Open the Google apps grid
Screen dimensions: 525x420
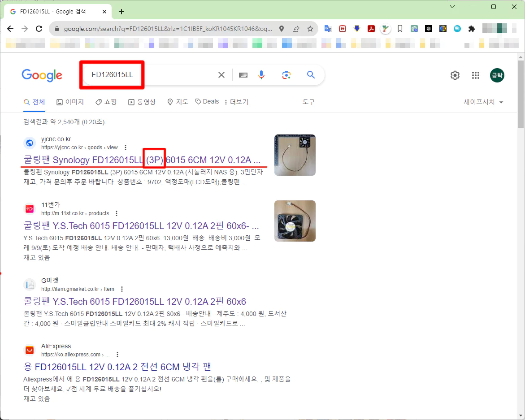476,75
